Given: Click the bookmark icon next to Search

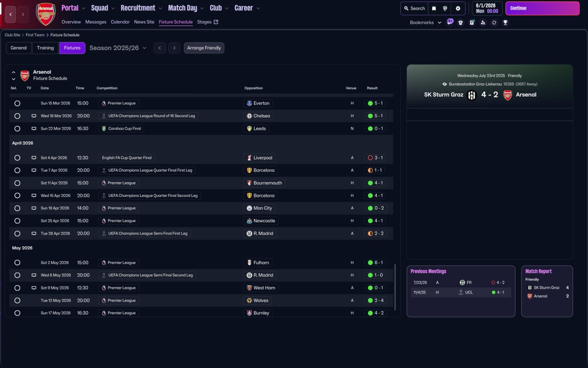Looking at the screenshot, I should pos(434,8).
